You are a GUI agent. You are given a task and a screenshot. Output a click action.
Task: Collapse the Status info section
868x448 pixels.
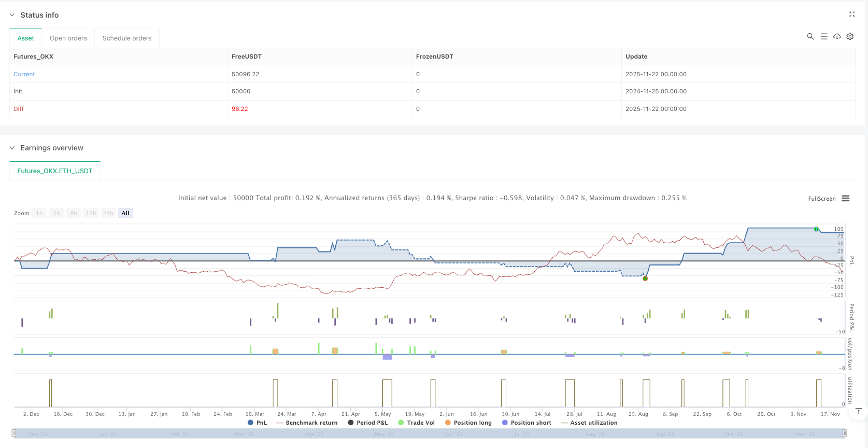pos(12,15)
